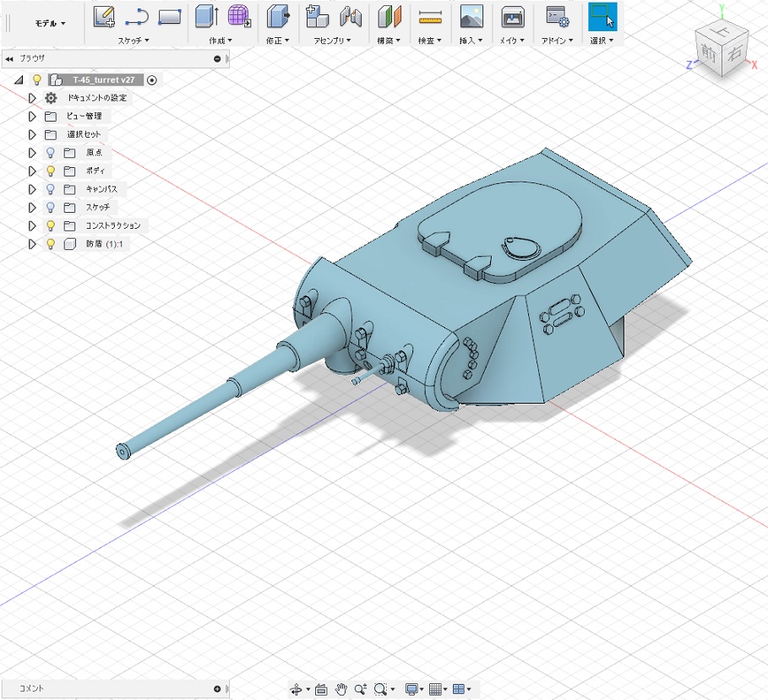Open the 作成 menu
This screenshot has height=700, width=768.
tap(221, 41)
